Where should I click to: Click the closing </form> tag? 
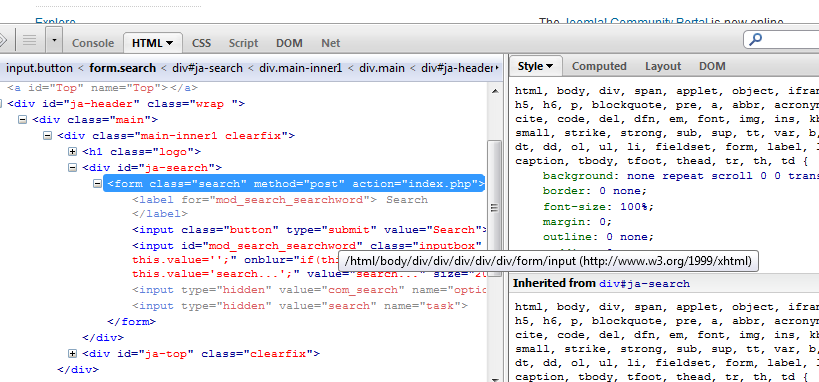(x=132, y=322)
